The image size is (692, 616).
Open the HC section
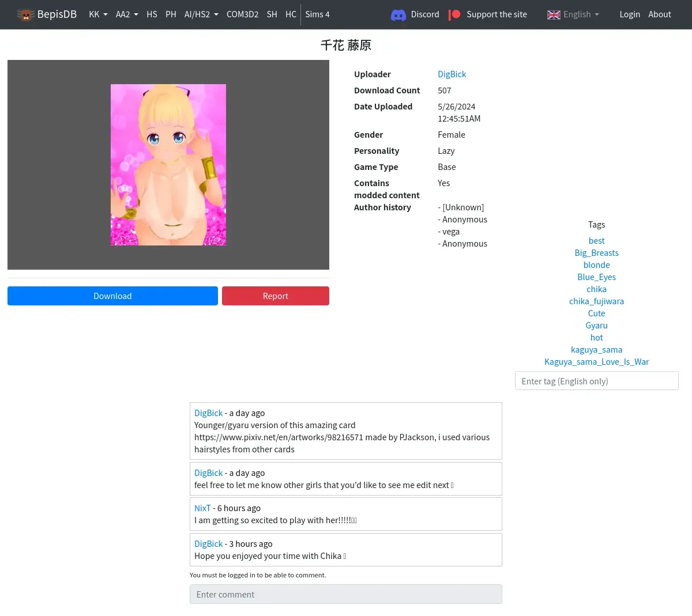291,14
